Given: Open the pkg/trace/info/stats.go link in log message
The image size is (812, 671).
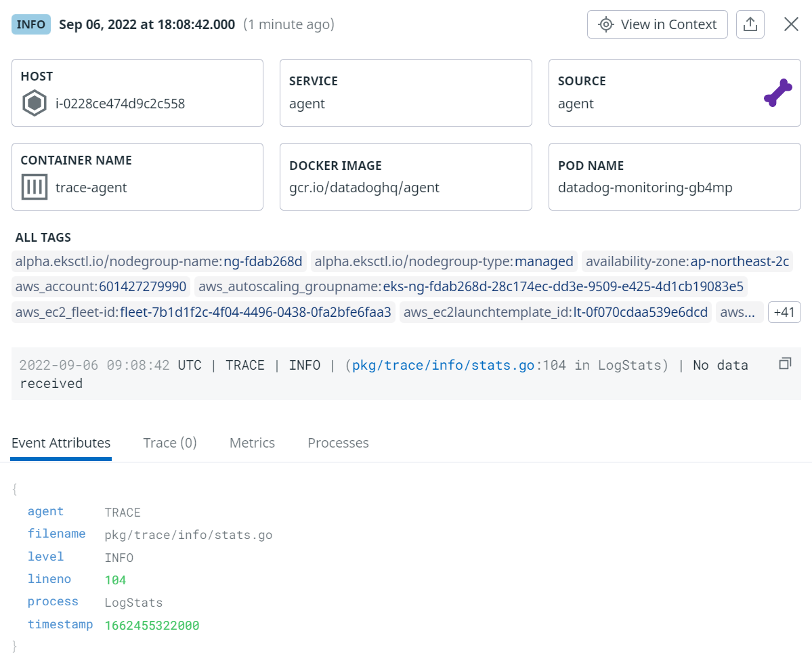Looking at the screenshot, I should [443, 366].
